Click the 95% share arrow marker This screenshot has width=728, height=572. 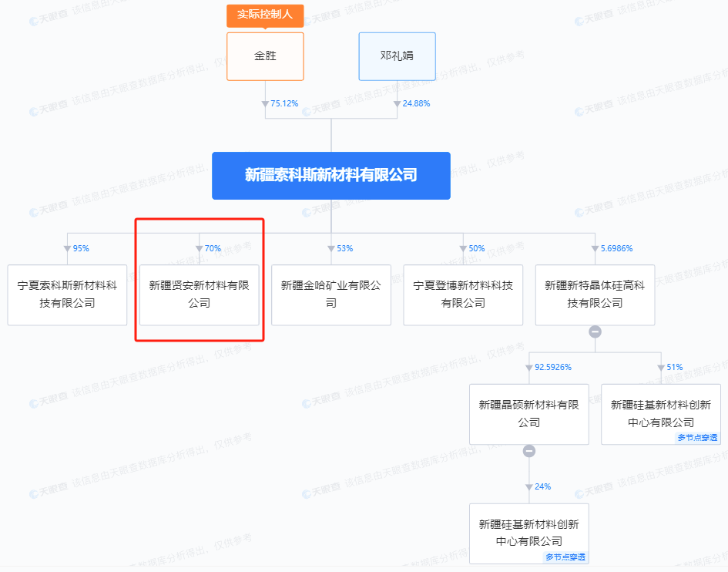[x=67, y=248]
